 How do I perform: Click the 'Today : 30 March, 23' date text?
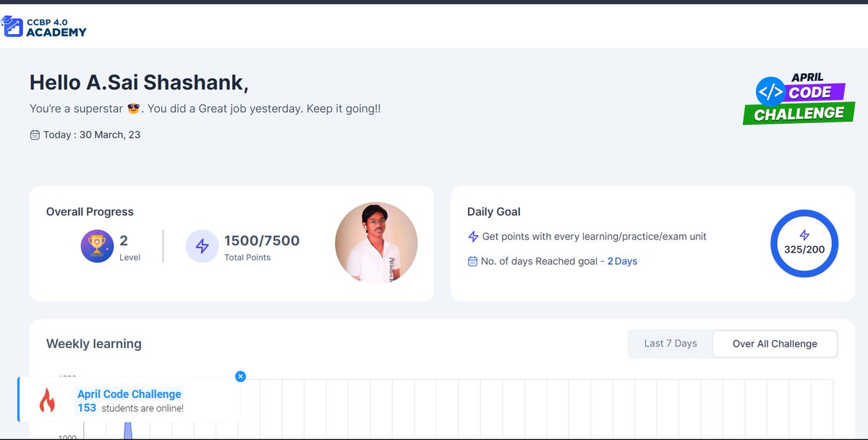point(92,135)
